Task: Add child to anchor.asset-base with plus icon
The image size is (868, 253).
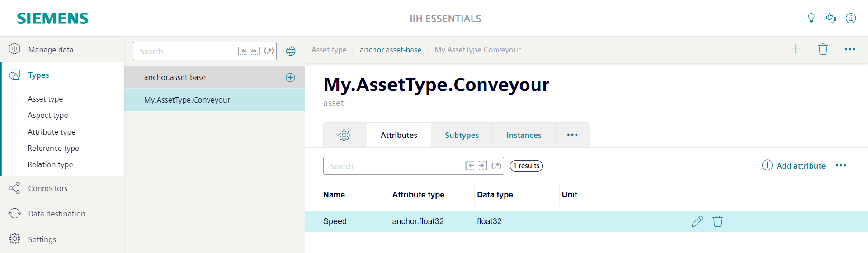Action: [x=290, y=77]
